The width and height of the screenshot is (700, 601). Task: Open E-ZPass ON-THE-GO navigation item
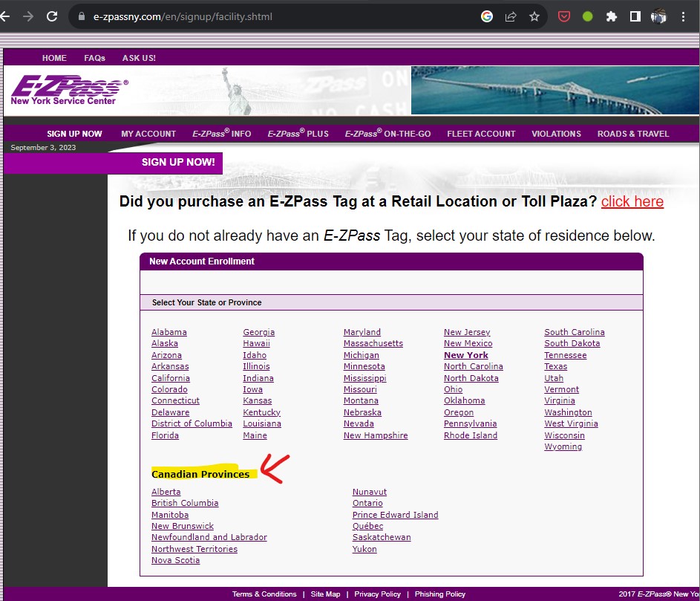click(388, 133)
